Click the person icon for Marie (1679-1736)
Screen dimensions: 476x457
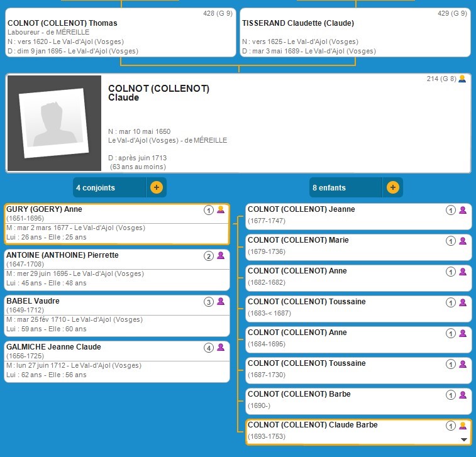click(463, 241)
